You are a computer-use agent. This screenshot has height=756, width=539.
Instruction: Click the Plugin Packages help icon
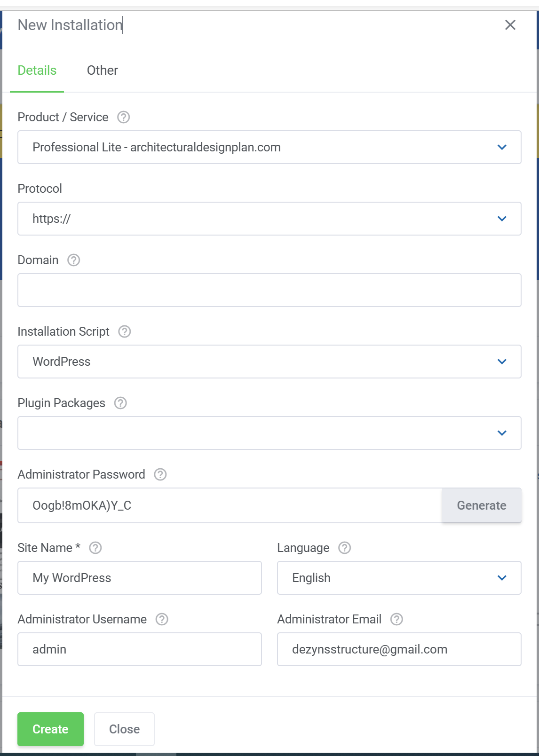pyautogui.click(x=121, y=403)
